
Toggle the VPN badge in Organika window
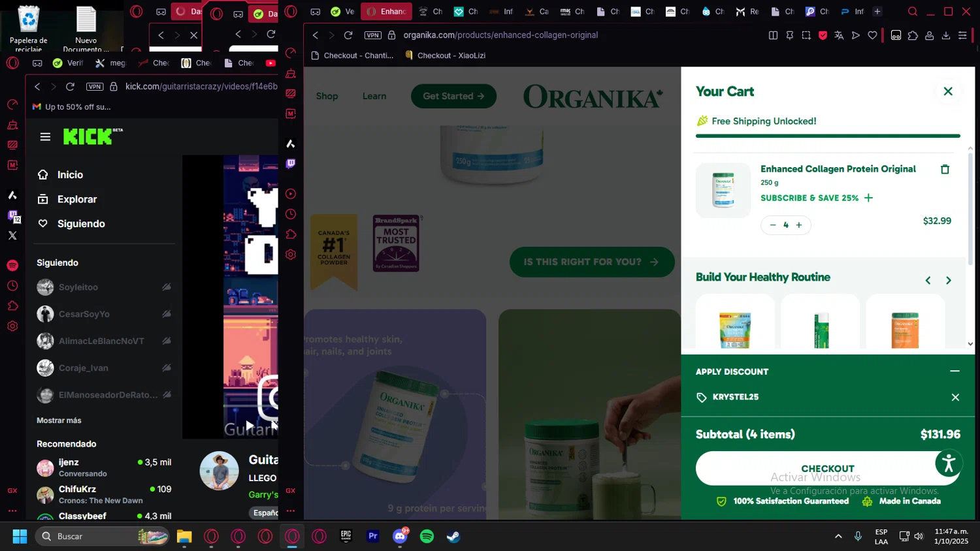(x=372, y=35)
